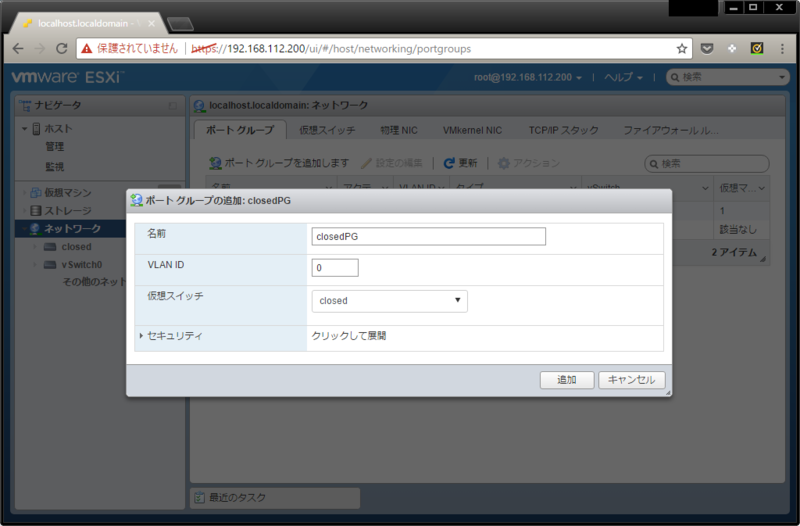Switch to the 仮想スイッチ tab
This screenshot has width=800, height=526.
(x=327, y=131)
